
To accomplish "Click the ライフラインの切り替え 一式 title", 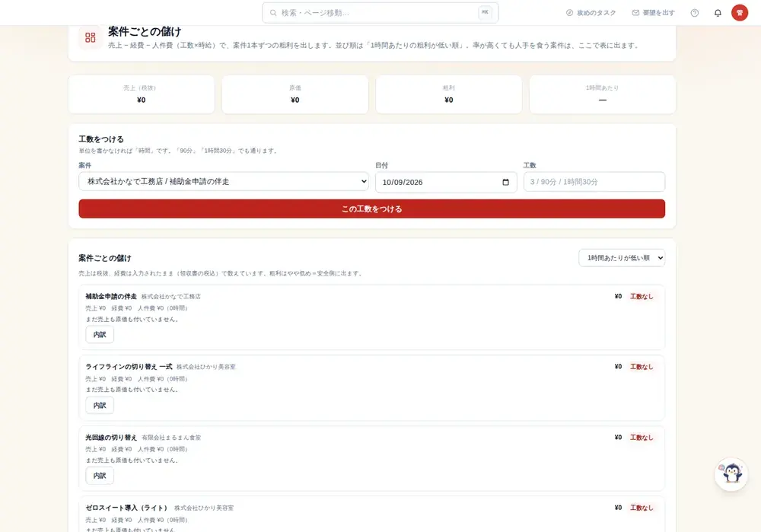I will pos(129,367).
